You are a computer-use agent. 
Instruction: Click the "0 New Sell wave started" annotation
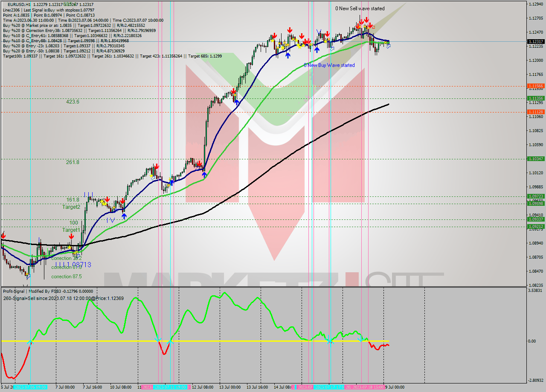pyautogui.click(x=361, y=8)
